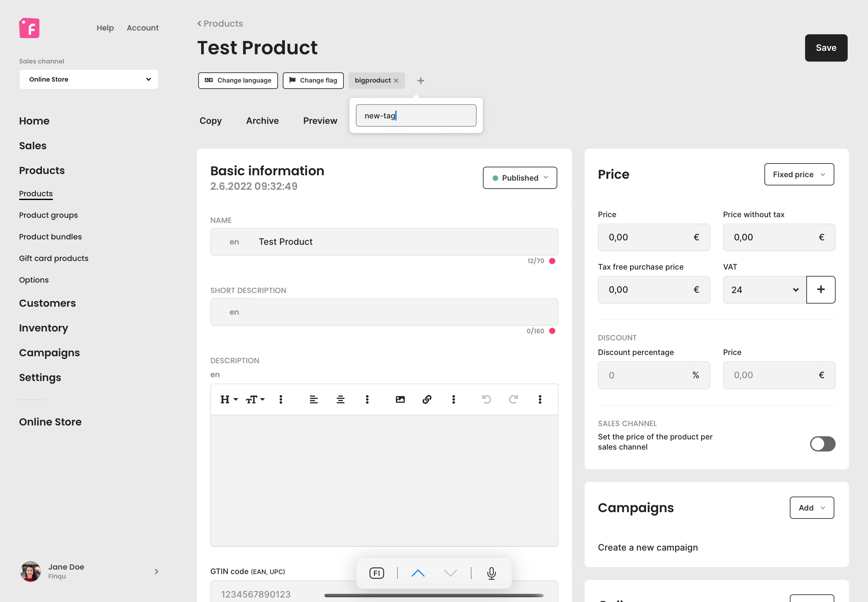Click the text alignment center icon

pos(340,398)
